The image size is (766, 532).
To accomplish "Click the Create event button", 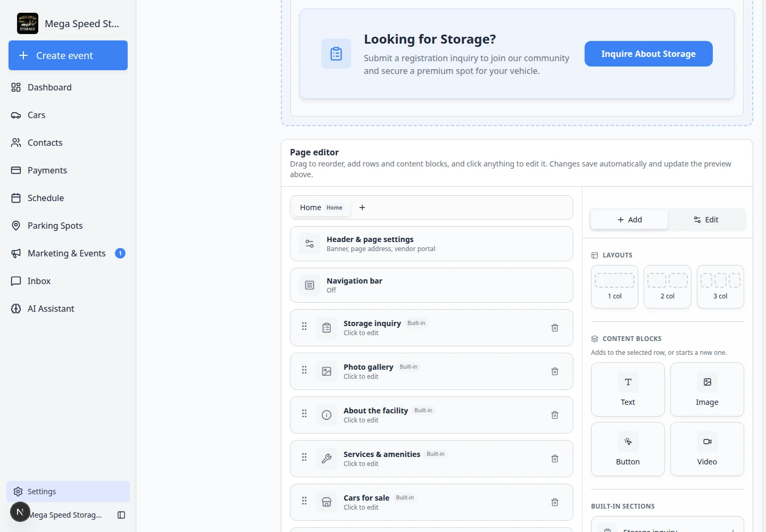I will (68, 55).
